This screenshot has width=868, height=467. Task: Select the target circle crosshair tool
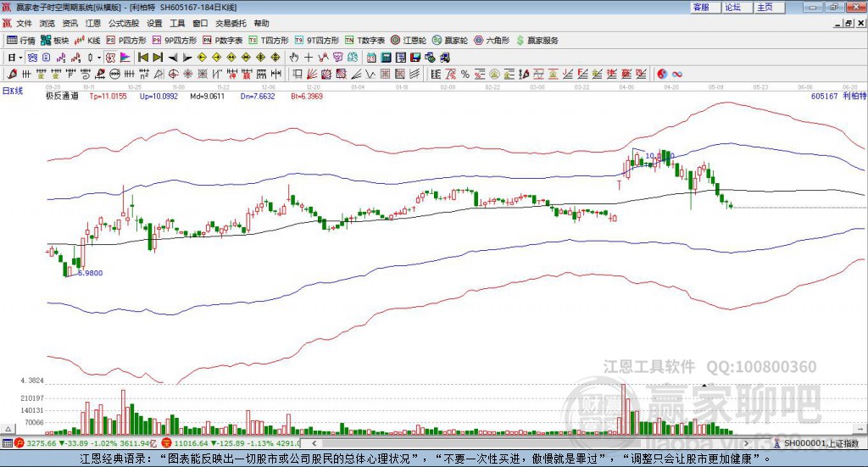pos(173,74)
